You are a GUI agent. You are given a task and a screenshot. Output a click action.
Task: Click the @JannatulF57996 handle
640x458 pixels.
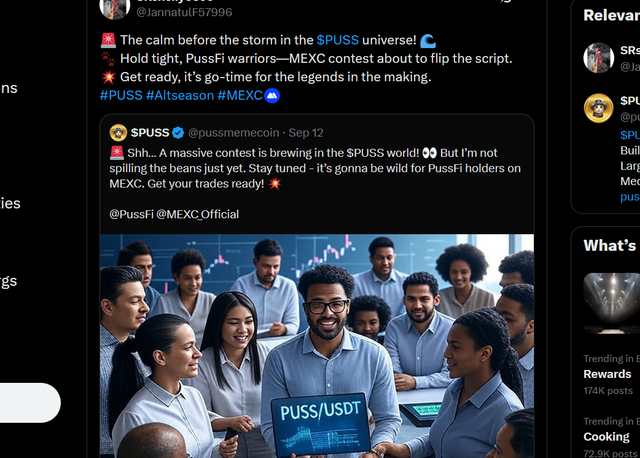[x=184, y=12]
